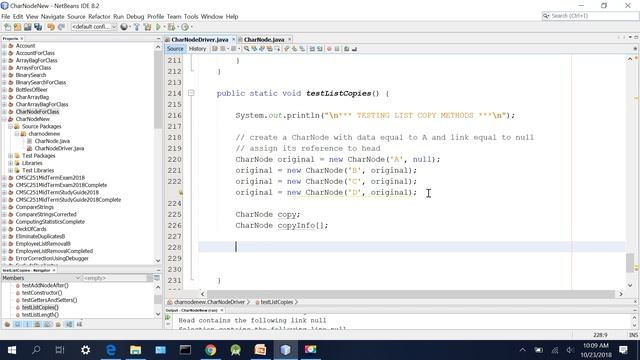Screen dimensions: 640x360
Task: Toggle Show Non-Public Members in Navigator
Action: pos(38,324)
